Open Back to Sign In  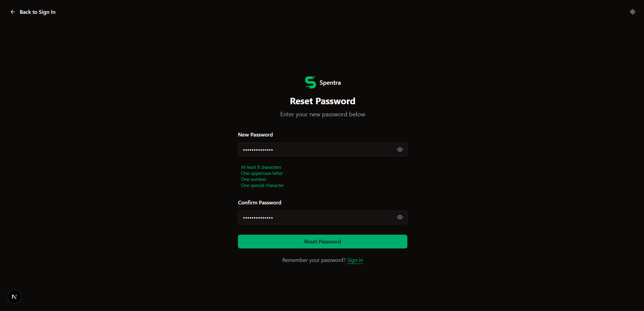click(37, 12)
